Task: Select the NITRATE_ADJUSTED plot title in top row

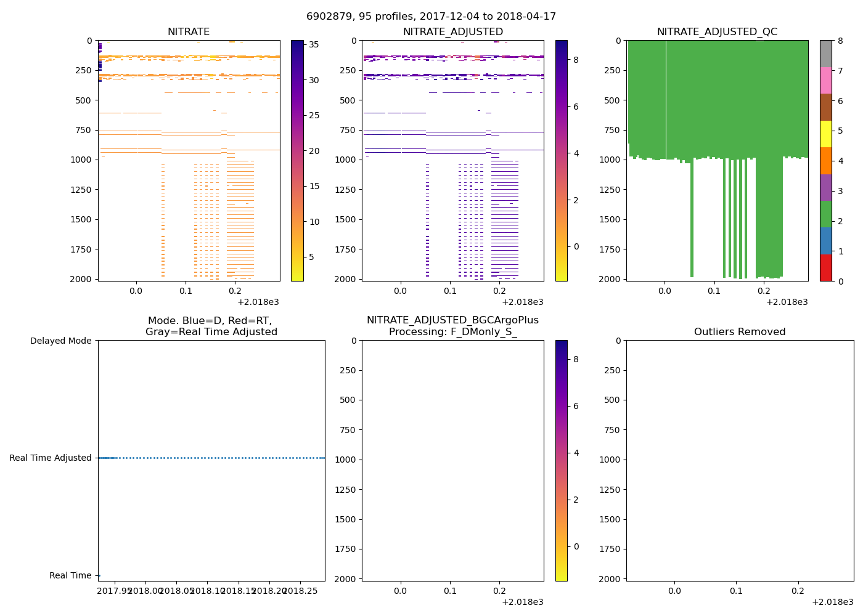Action: pyautogui.click(x=452, y=32)
